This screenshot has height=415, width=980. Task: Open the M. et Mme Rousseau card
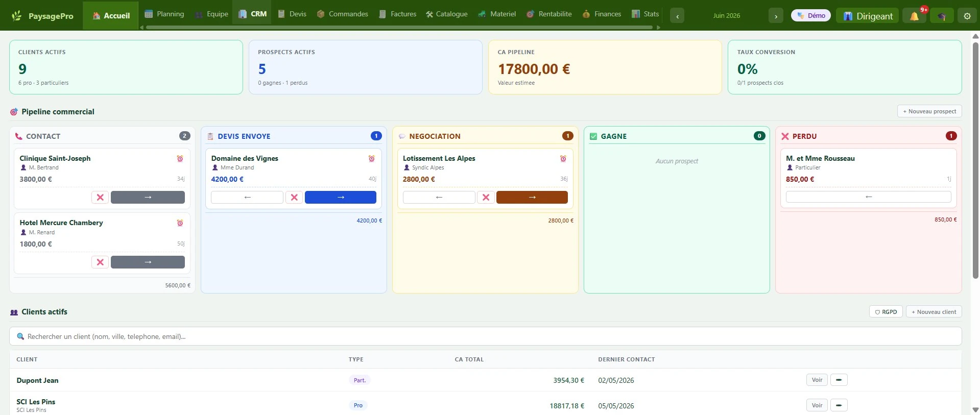coord(869,178)
